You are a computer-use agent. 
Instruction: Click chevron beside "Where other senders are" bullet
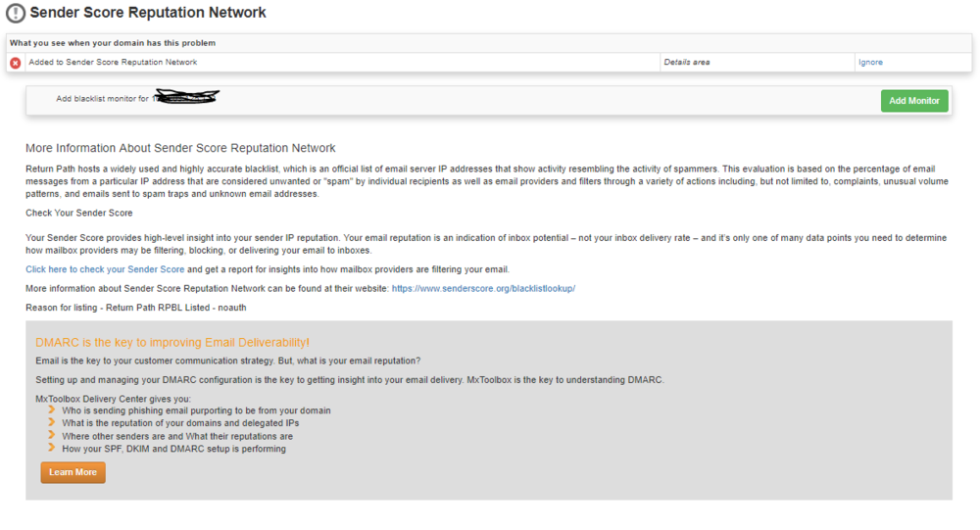point(51,436)
